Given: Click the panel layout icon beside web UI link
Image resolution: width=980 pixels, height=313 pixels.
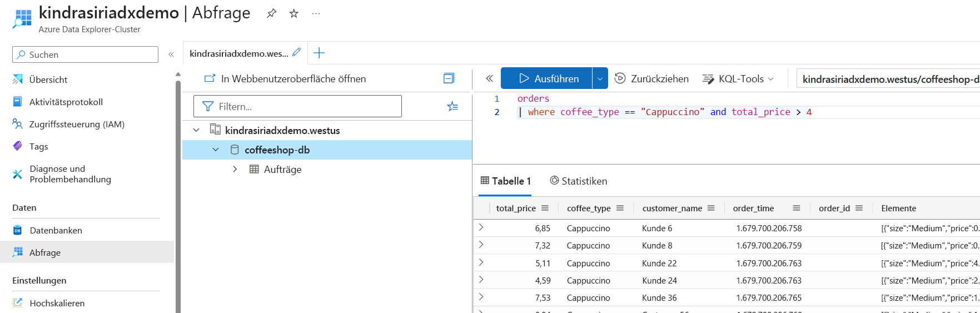Looking at the screenshot, I should (x=449, y=78).
